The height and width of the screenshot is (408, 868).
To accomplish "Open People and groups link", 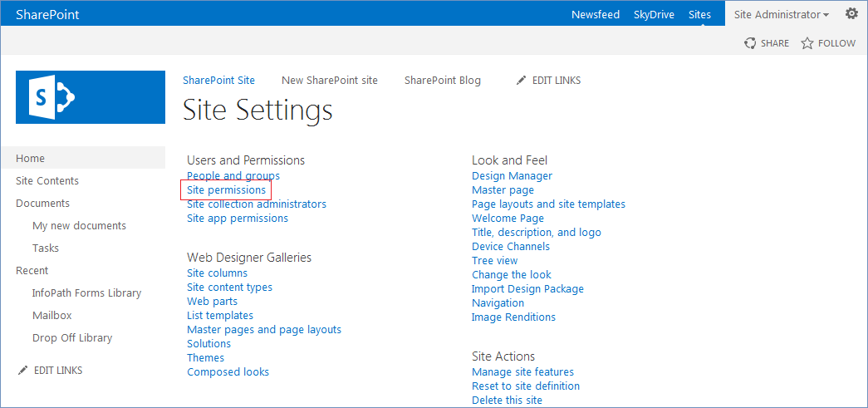I will pyautogui.click(x=233, y=176).
